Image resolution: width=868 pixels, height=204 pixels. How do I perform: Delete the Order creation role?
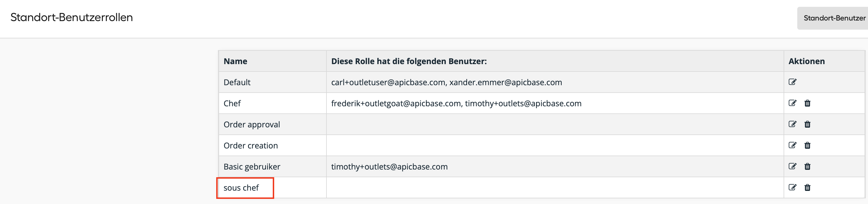(807, 145)
